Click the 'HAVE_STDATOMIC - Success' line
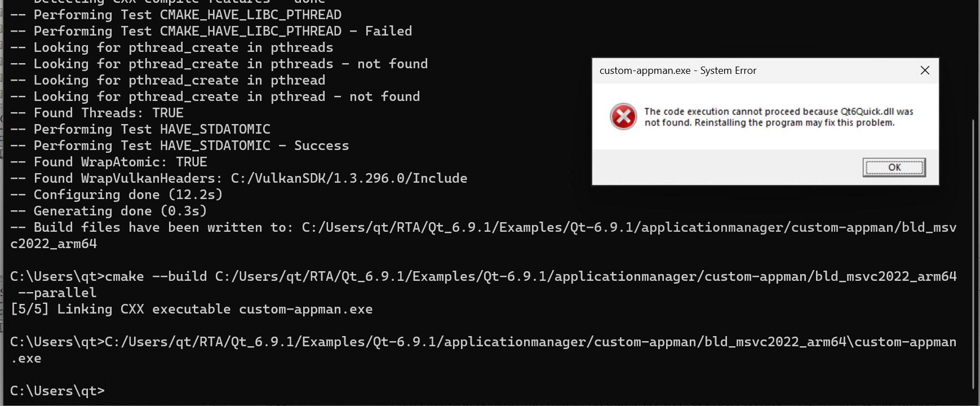 coord(180,145)
